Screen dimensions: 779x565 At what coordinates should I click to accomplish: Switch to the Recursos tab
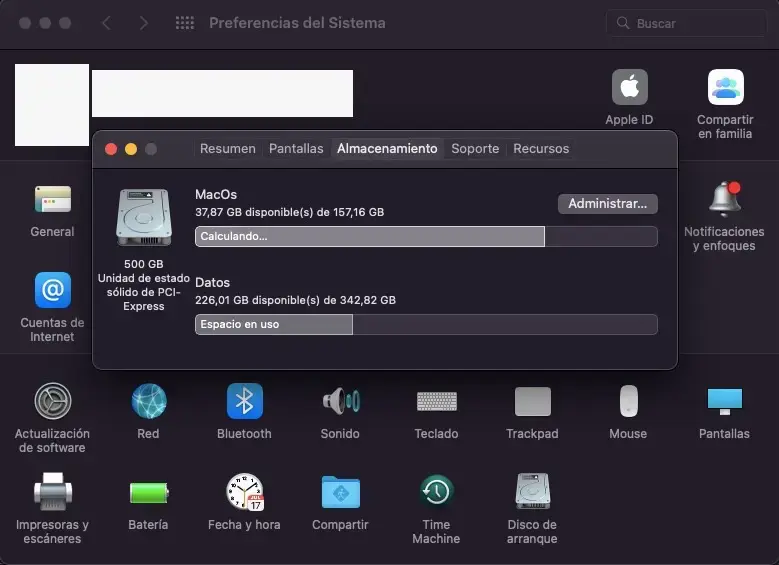coord(541,149)
